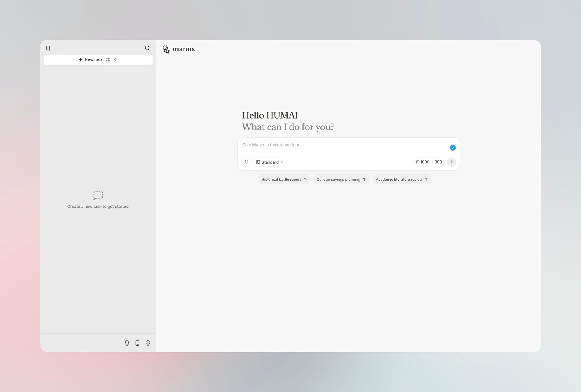Click the mobile device icon
Screen dimensions: 581x392
[137, 343]
